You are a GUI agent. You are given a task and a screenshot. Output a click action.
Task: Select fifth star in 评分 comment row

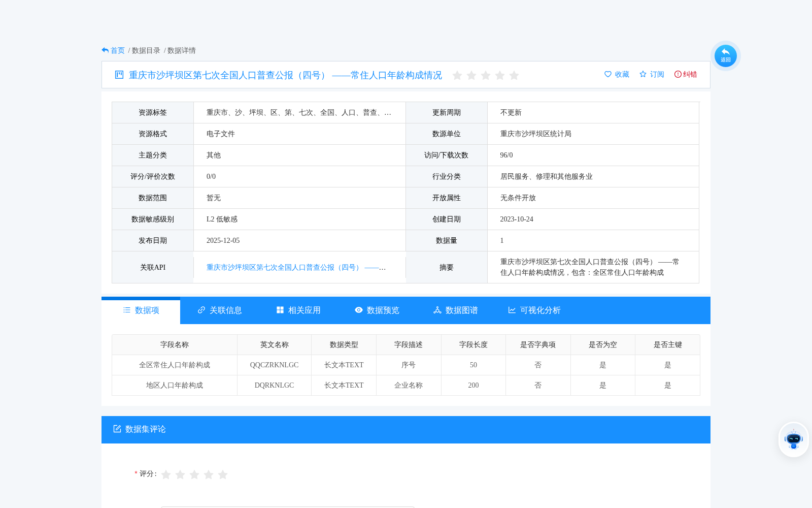(223, 474)
